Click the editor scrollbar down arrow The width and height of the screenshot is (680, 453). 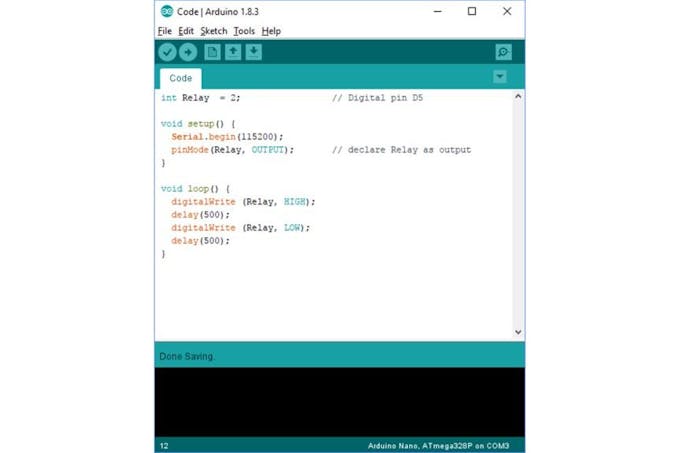pos(518,332)
